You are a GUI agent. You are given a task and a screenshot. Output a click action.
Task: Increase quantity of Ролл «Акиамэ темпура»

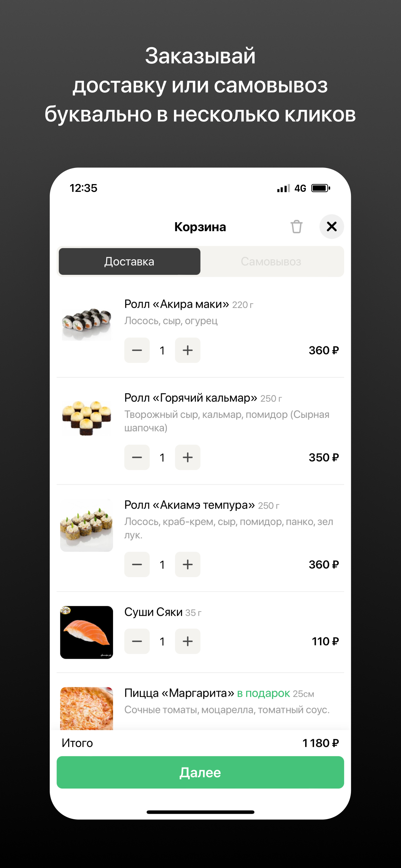pos(188,564)
